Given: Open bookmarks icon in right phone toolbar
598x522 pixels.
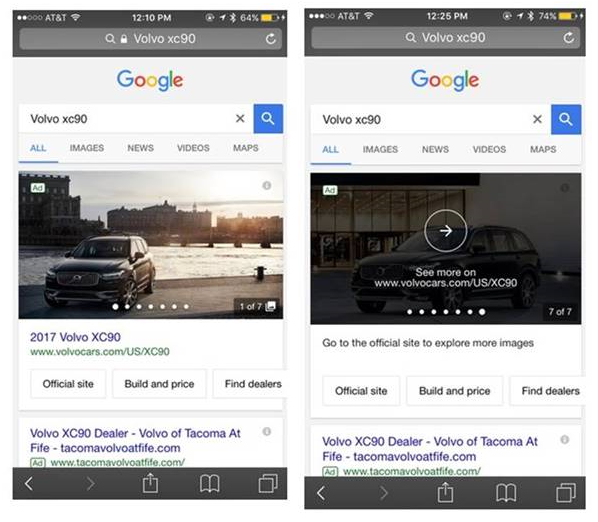Looking at the screenshot, I should 506,493.
